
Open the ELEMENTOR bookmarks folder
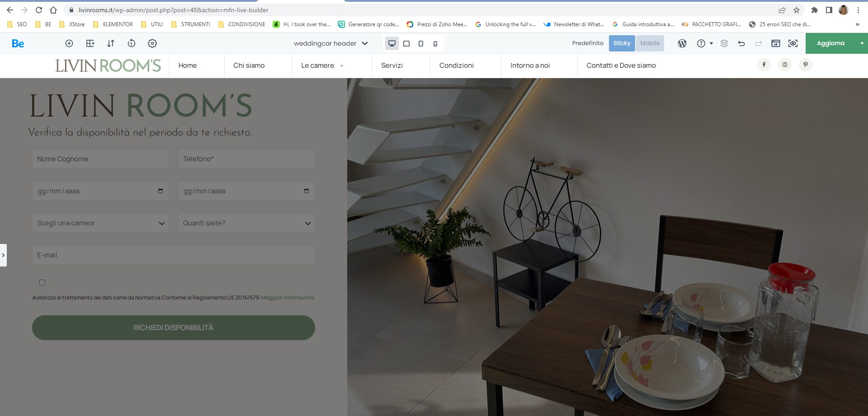pyautogui.click(x=113, y=24)
